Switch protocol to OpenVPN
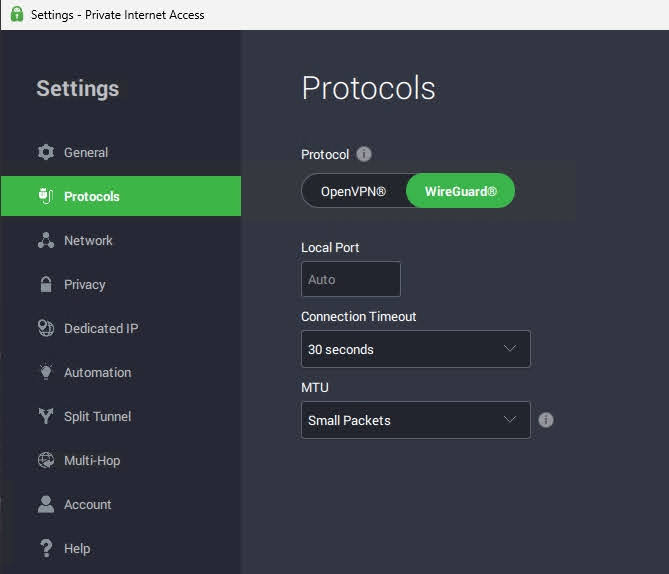 point(353,191)
